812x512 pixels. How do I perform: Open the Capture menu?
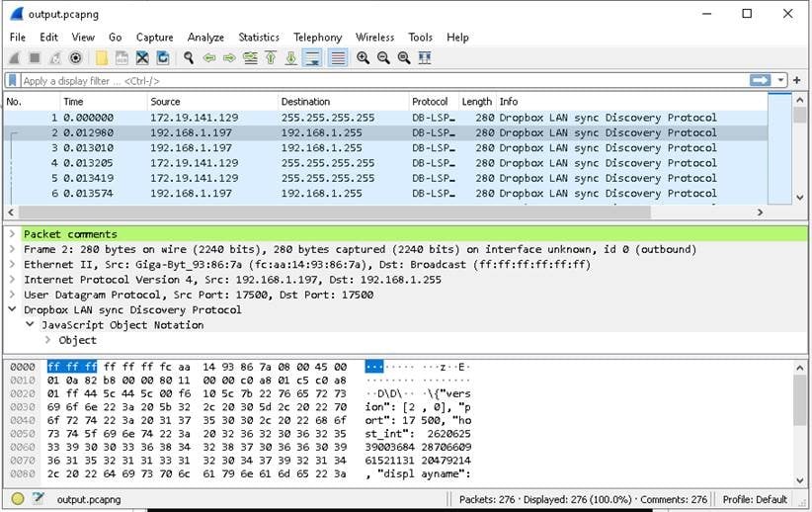click(x=154, y=38)
